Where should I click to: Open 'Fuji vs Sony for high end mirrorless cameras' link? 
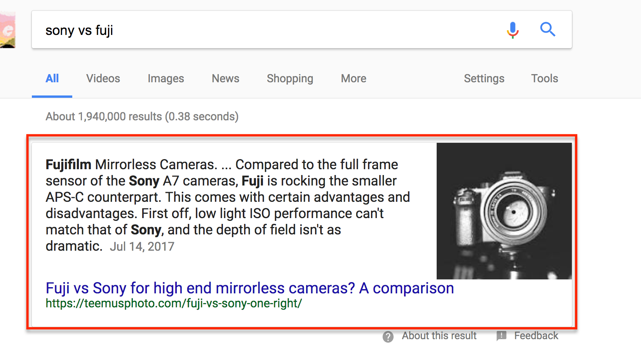(250, 288)
